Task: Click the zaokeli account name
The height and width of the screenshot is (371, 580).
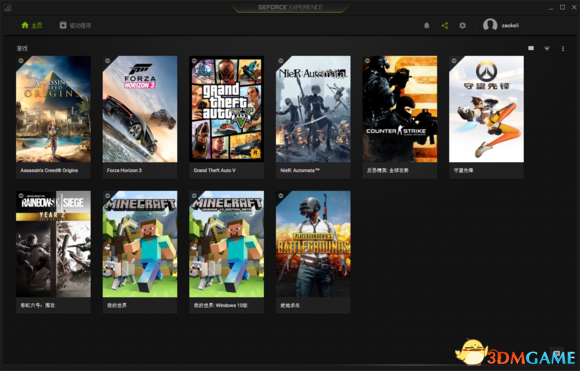Action: coord(510,25)
